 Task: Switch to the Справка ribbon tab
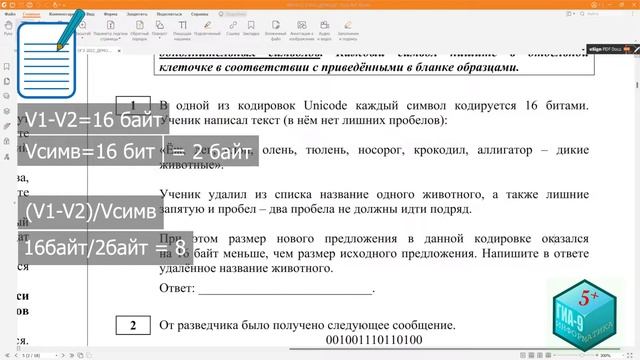tap(199, 14)
